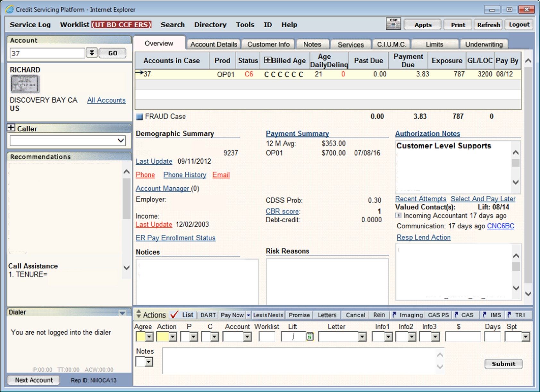Open the Tools menu
The width and height of the screenshot is (540, 392).
[245, 25]
